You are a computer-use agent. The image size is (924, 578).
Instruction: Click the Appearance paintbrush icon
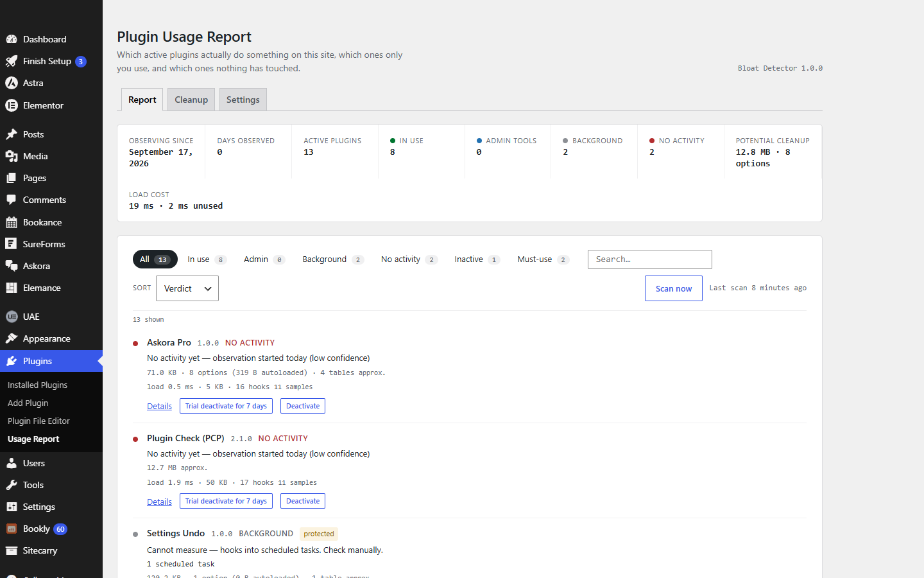coord(12,338)
